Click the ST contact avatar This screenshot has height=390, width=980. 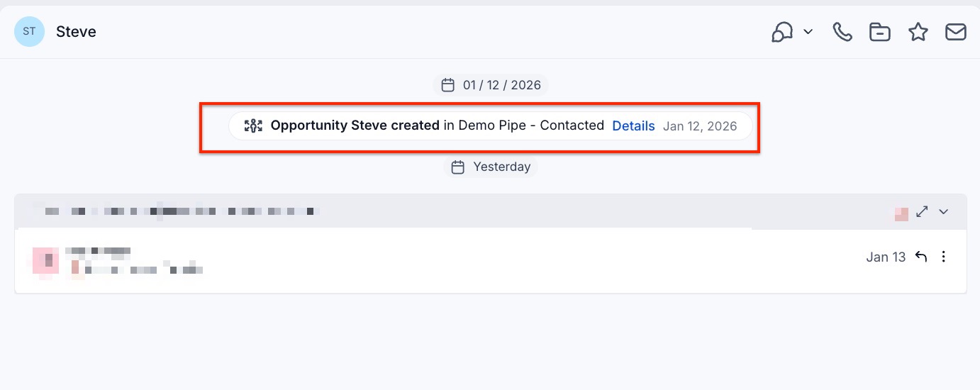tap(29, 32)
